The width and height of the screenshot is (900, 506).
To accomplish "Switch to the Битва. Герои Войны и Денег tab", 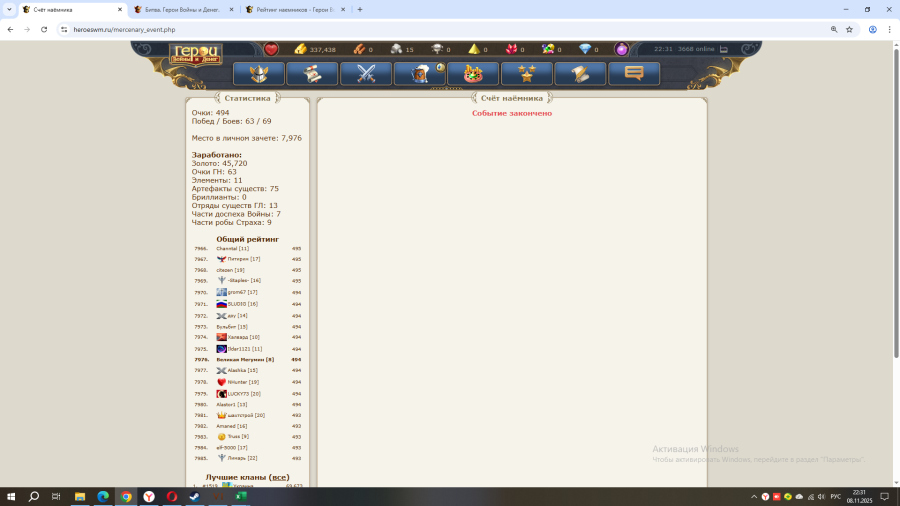I will (183, 9).
